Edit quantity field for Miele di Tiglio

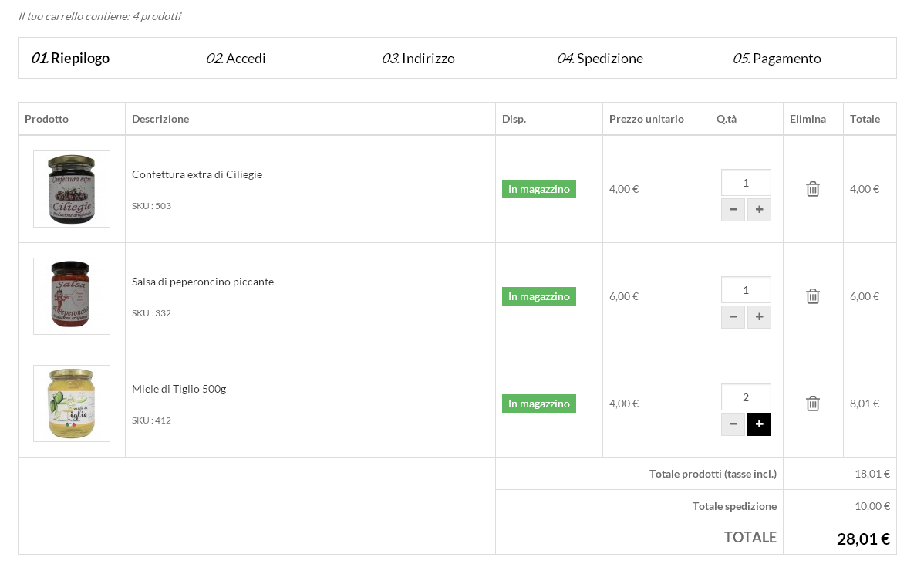pos(746,397)
